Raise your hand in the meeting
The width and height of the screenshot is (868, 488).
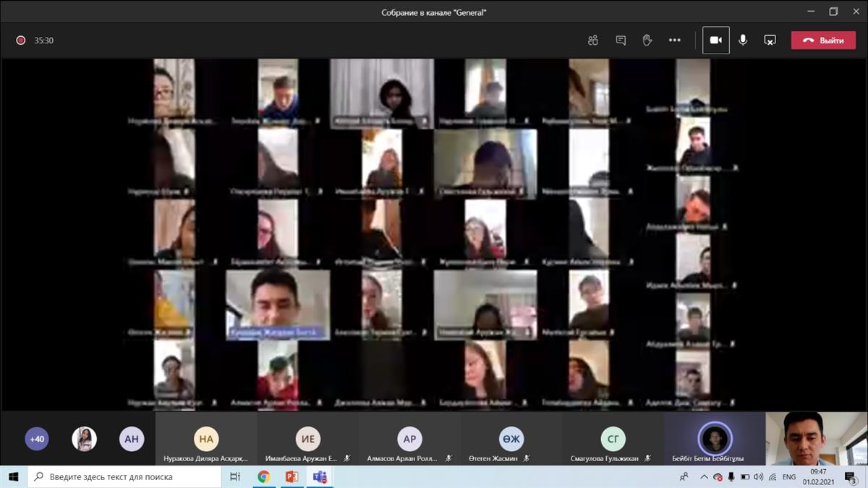[647, 40]
